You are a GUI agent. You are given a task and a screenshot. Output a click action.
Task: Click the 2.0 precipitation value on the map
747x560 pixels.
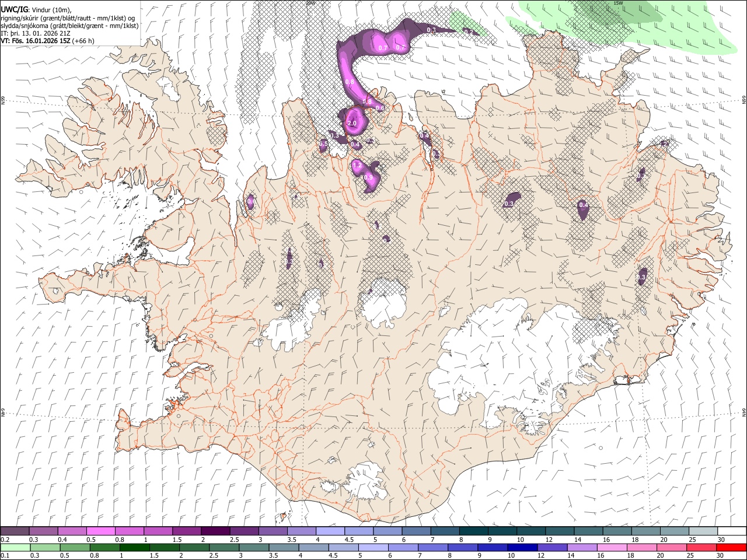(352, 124)
